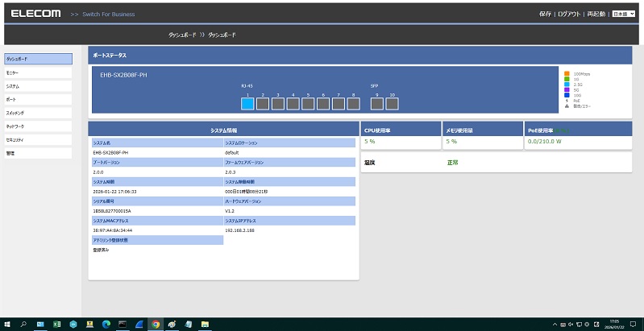The width and height of the screenshot is (644, 331).
Task: Open Excel from the taskbar
Action: point(57,324)
